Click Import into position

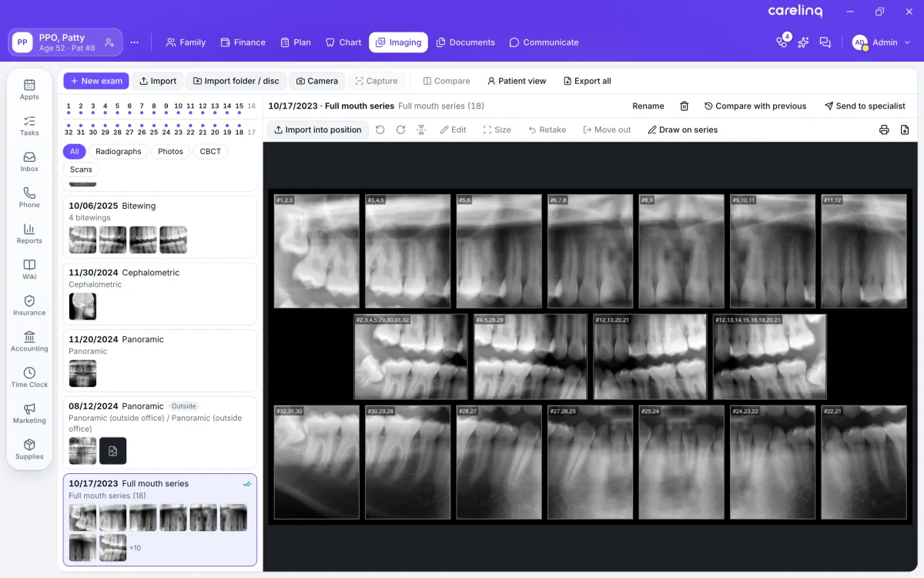(x=317, y=129)
